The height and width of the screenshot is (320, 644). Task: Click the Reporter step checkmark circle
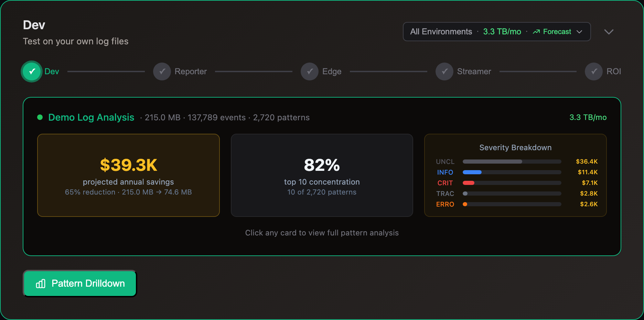pyautogui.click(x=162, y=71)
